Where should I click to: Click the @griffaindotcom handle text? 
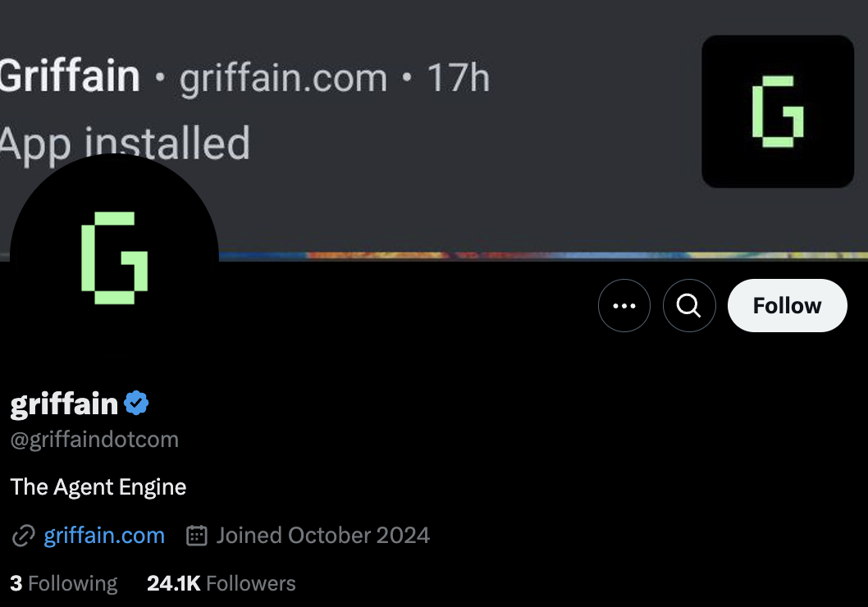tap(94, 440)
